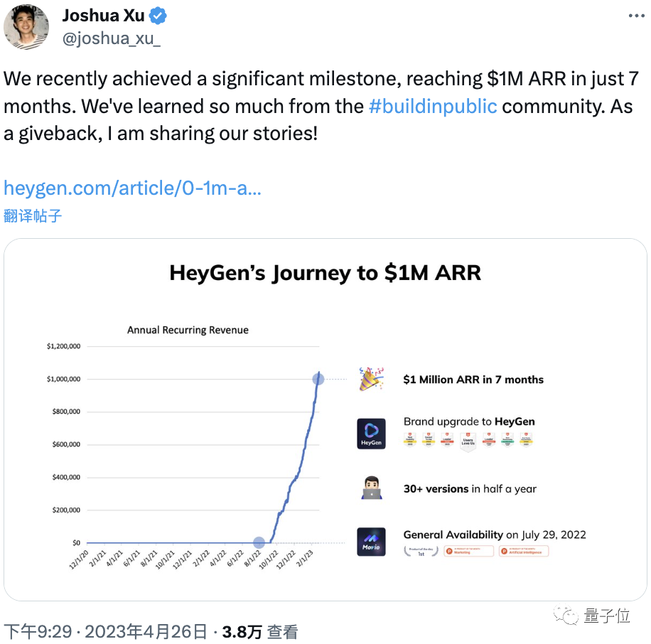
Task: Click the Artificial Intelligence product badge
Action: click(x=524, y=551)
